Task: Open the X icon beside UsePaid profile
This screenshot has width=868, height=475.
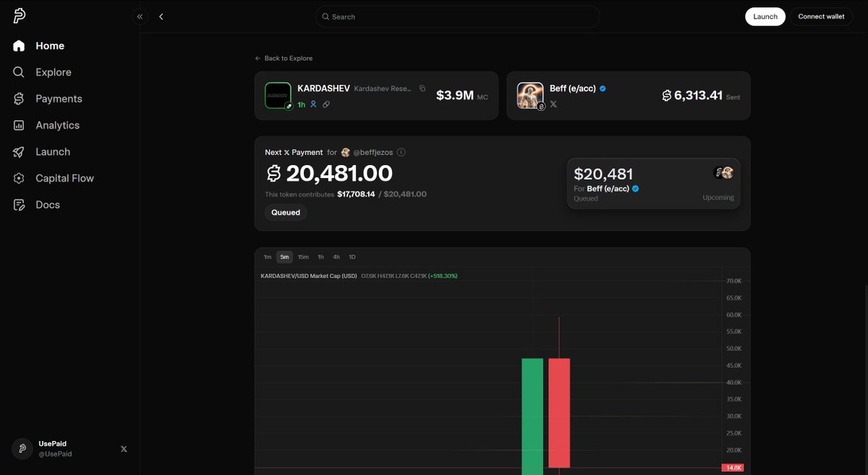Action: click(x=124, y=449)
